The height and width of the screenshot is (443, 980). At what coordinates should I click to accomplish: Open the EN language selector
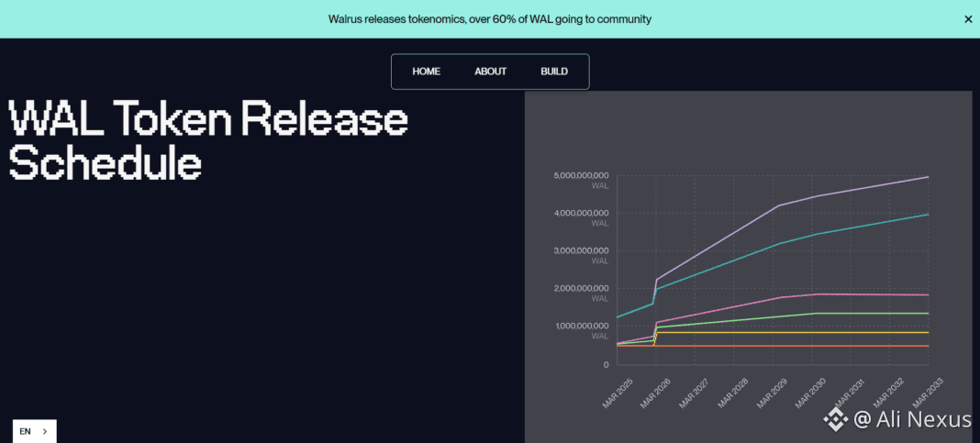[x=34, y=431]
